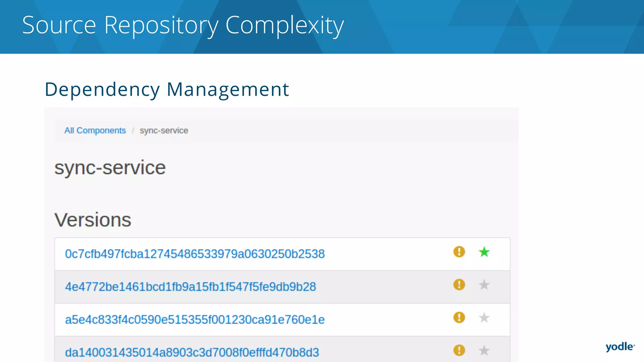Select the sync-service breadcrumb item
This screenshot has height=362, width=644.
point(164,130)
